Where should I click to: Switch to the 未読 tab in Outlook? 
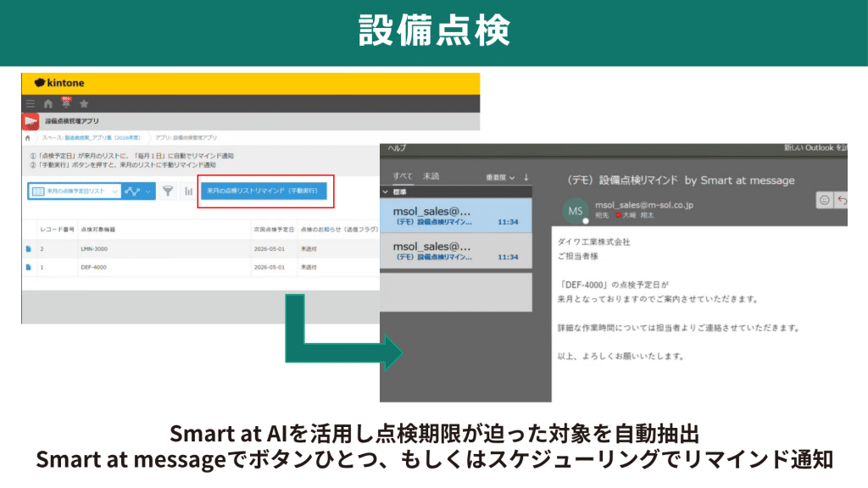pos(431,176)
